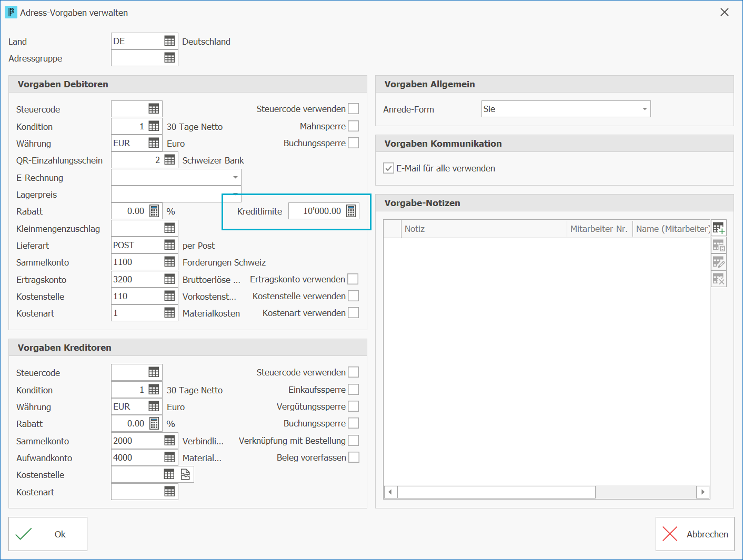Open the Lieferart lookup icon
Viewport: 743px width, 560px height.
(x=169, y=245)
